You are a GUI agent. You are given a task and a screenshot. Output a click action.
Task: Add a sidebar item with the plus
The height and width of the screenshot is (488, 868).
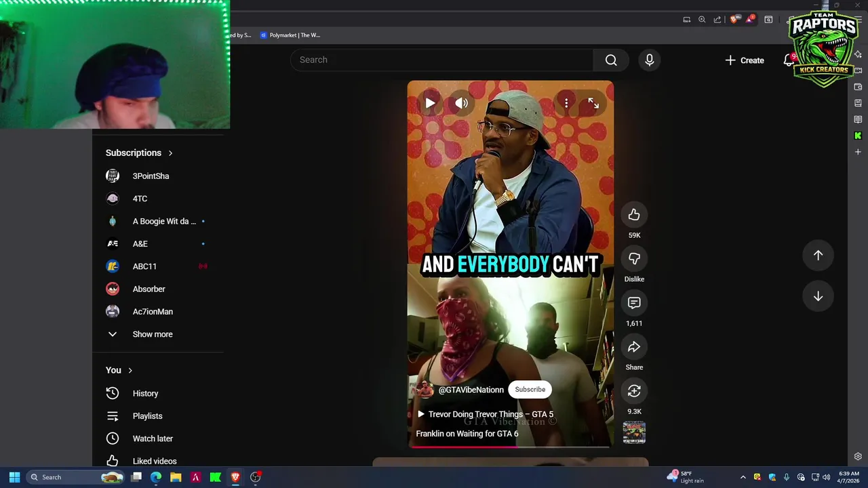coord(858,152)
